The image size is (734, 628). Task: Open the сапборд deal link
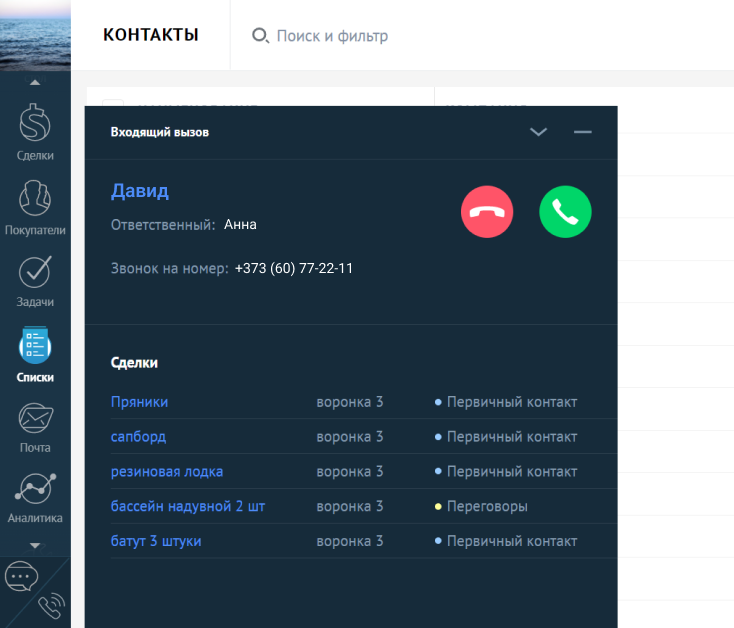[139, 437]
